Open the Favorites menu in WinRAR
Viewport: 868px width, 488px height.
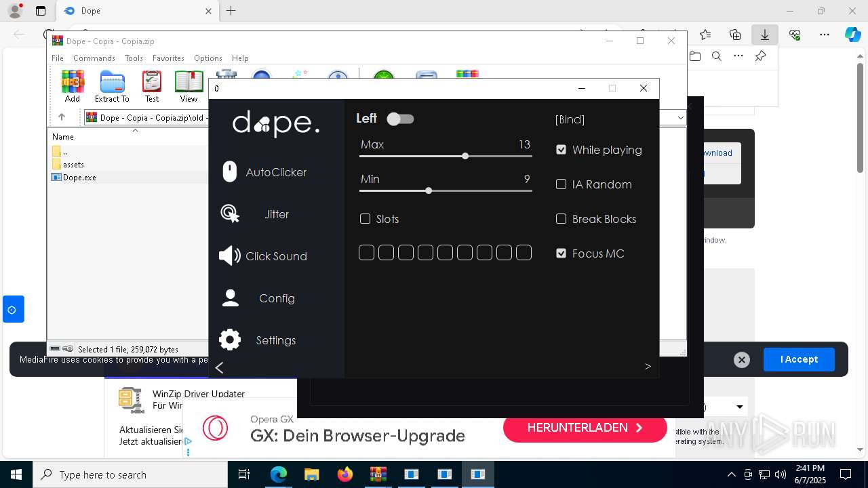coord(168,58)
